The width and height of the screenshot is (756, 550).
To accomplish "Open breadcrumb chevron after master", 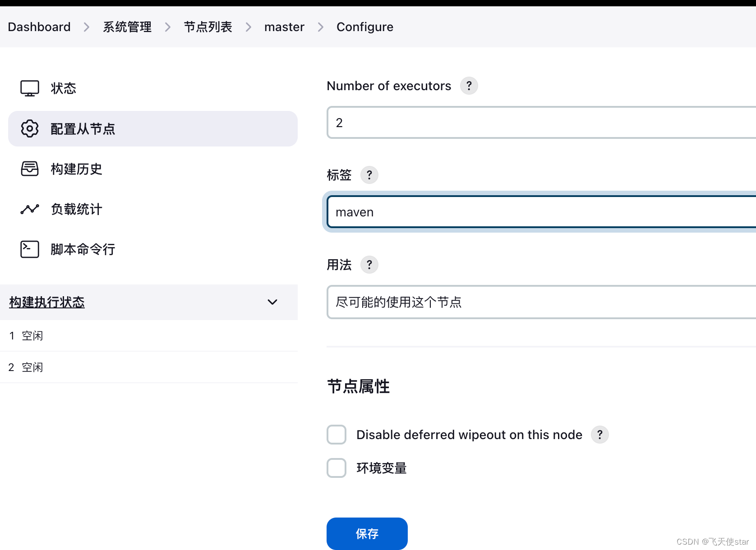I will (x=321, y=27).
